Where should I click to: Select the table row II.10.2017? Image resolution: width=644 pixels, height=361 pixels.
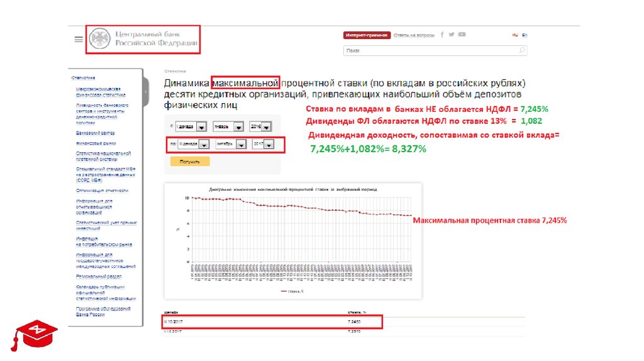344,322
